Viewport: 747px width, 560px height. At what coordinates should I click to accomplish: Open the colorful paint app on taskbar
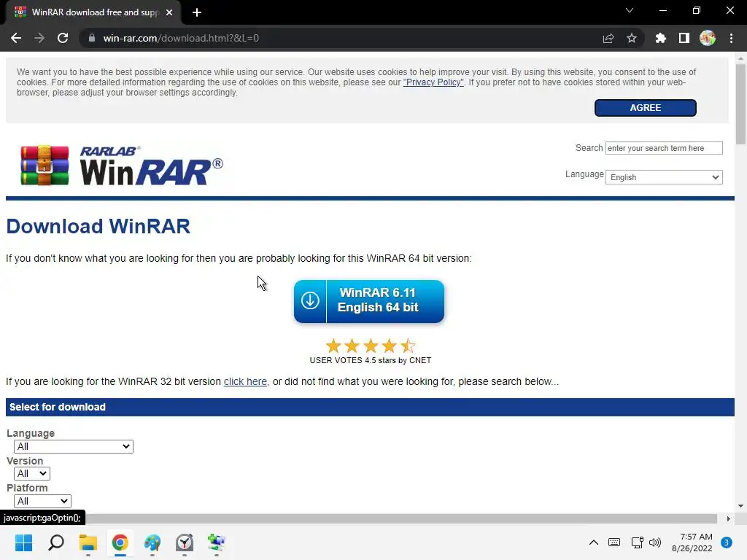(x=152, y=542)
